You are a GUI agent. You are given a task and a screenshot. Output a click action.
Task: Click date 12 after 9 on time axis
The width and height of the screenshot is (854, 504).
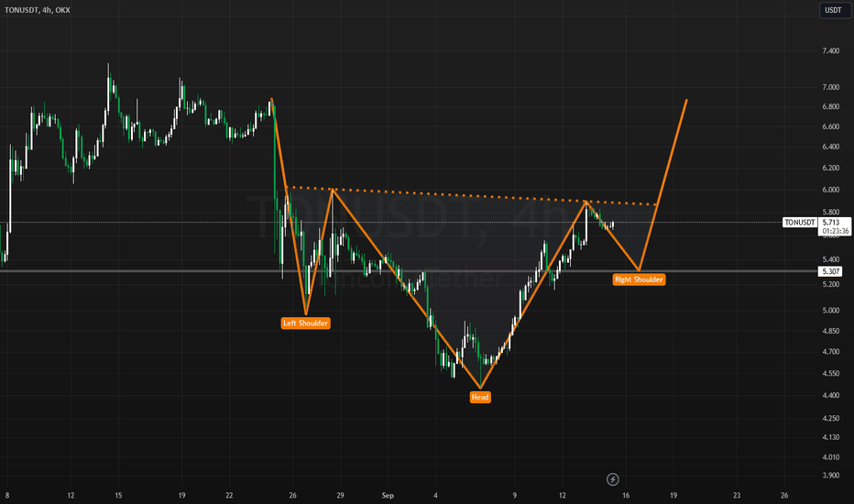pyautogui.click(x=562, y=495)
